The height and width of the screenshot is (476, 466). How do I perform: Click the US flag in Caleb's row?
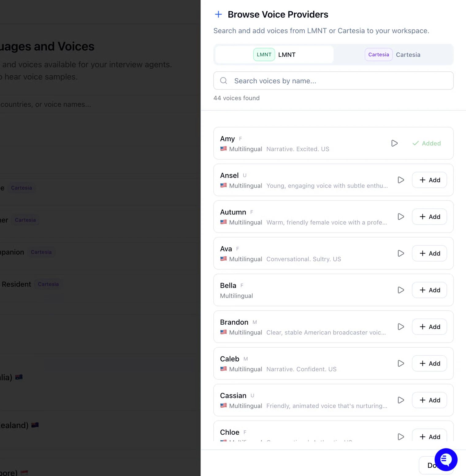coord(223,369)
